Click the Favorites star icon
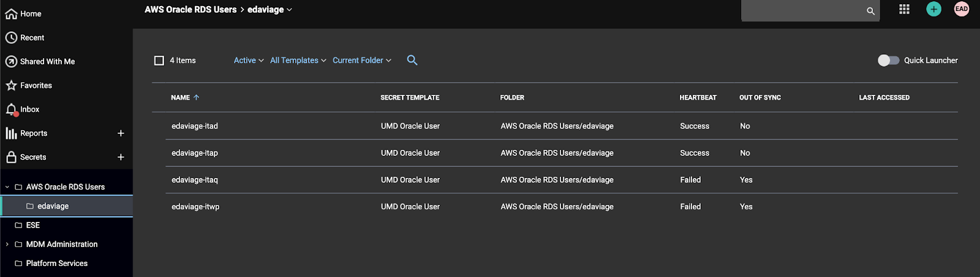The image size is (980, 277). click(11, 86)
